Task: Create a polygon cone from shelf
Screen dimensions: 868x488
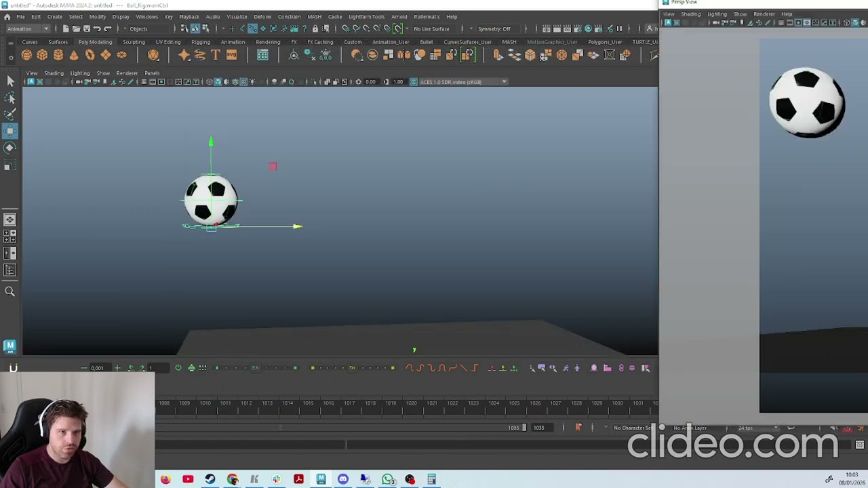Action: click(74, 55)
